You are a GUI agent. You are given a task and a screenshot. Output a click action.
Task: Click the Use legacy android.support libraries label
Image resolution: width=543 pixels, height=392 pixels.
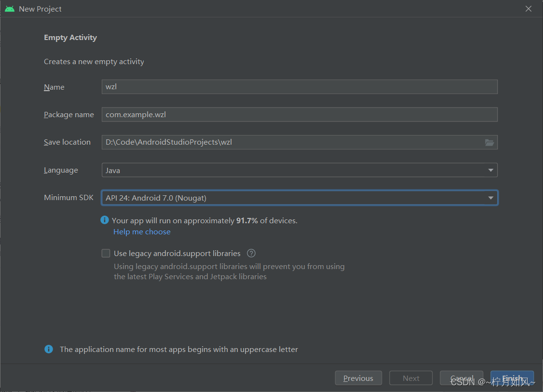coord(177,254)
